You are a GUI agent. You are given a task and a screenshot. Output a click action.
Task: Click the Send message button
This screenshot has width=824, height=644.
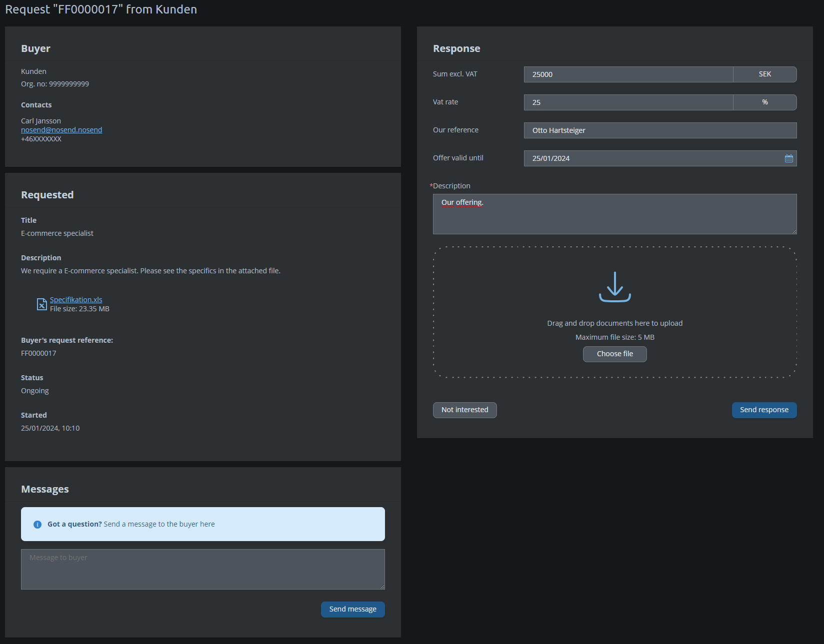352,609
